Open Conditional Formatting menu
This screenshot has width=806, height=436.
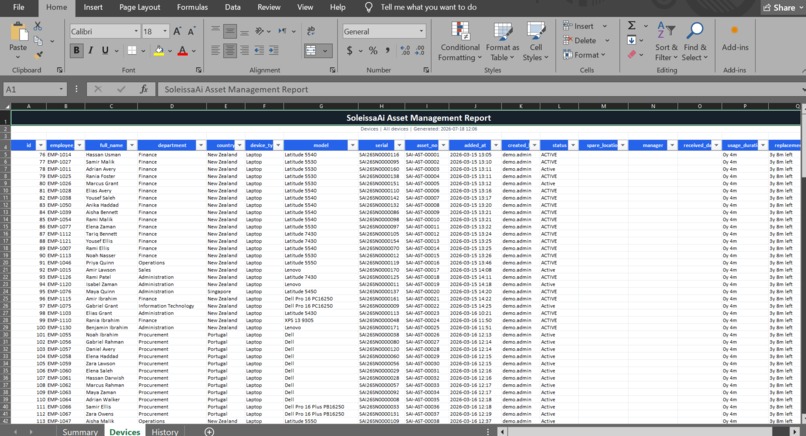[460, 42]
